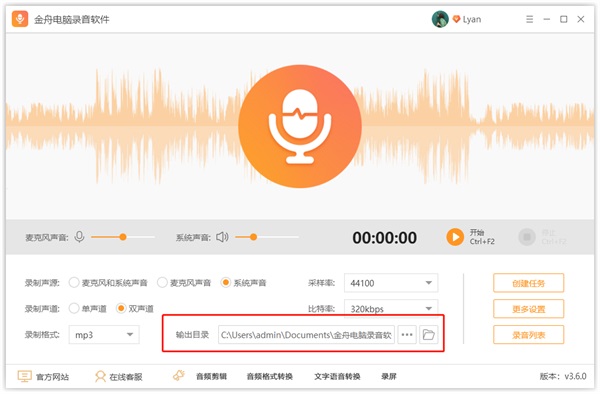Image resolution: width=600 pixels, height=394 pixels.
Task: Select 麦克风和系统声音 recording source
Action: point(108,283)
